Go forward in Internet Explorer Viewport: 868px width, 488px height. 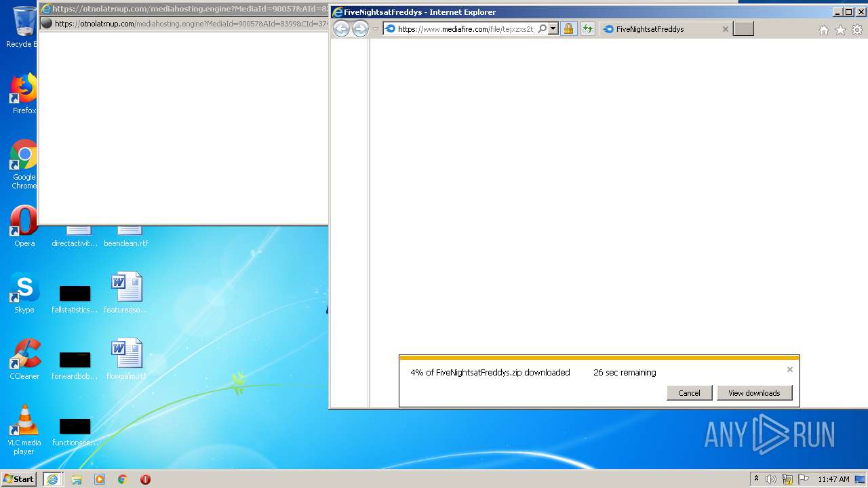360,28
